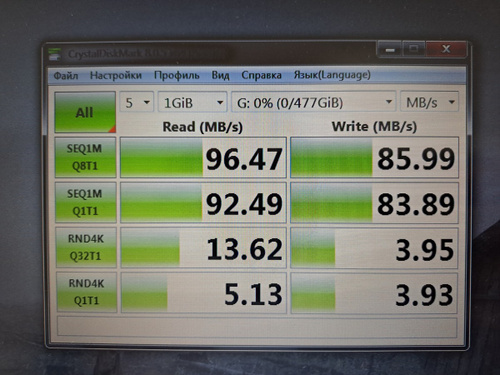
Task: Start all benchmarks with All button
Action: 85,112
